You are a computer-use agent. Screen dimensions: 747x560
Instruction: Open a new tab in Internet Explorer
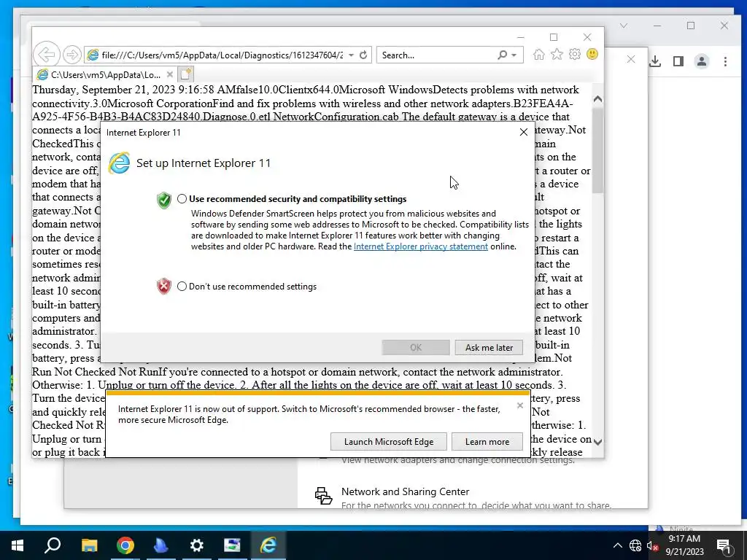tap(185, 74)
